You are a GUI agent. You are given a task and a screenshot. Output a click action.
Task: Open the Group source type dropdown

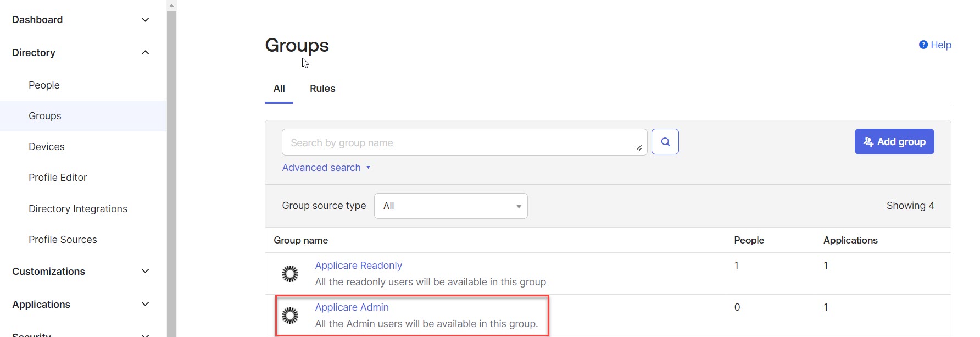450,206
